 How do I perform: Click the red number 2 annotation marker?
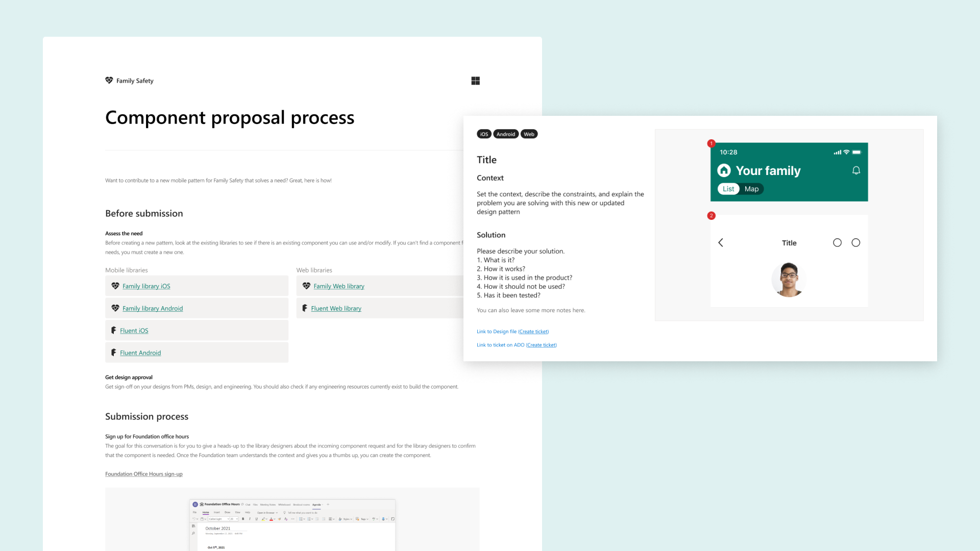point(711,216)
